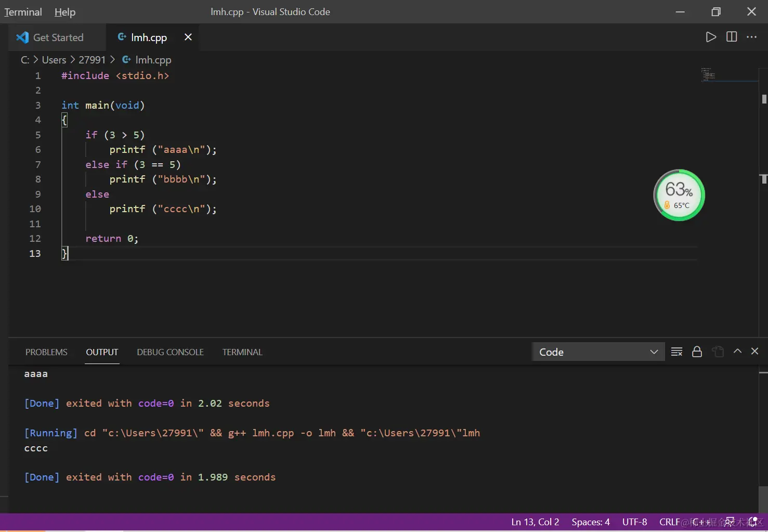Open the editor More Actions ellipsis menu
This screenshot has height=532, width=768.
pos(752,37)
